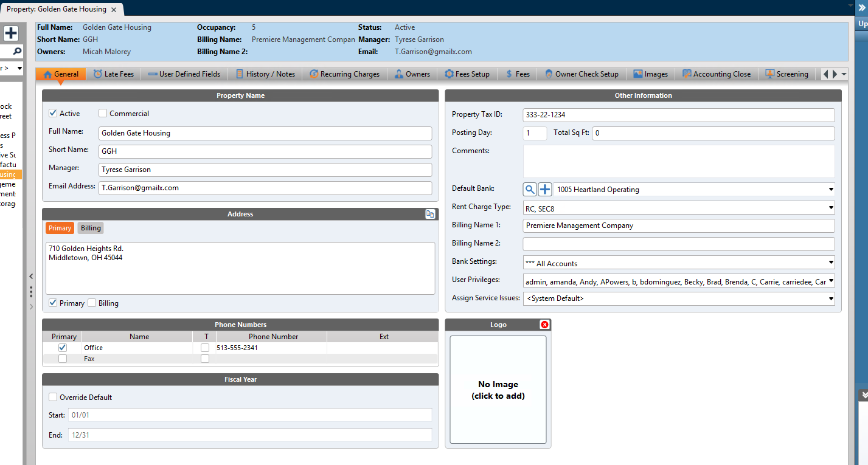Expand the Bank Settings dropdown

point(831,263)
